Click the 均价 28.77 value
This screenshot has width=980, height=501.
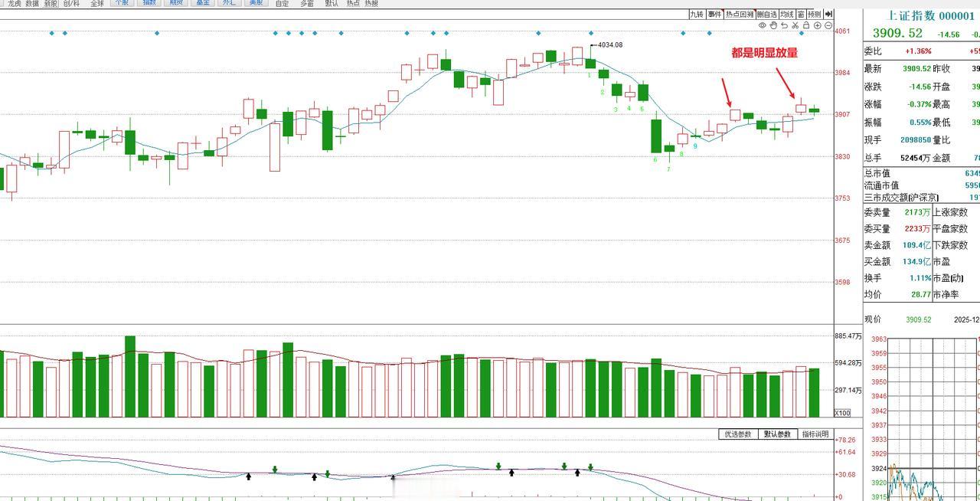point(921,294)
